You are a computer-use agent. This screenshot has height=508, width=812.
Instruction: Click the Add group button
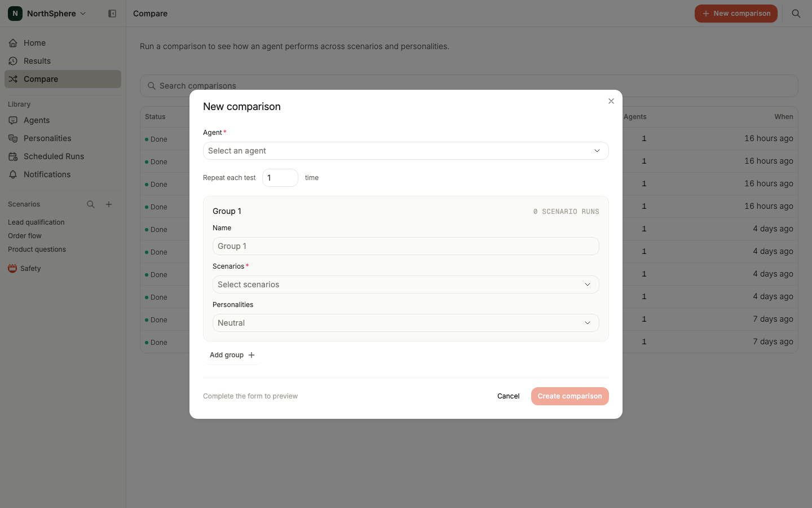232,355
